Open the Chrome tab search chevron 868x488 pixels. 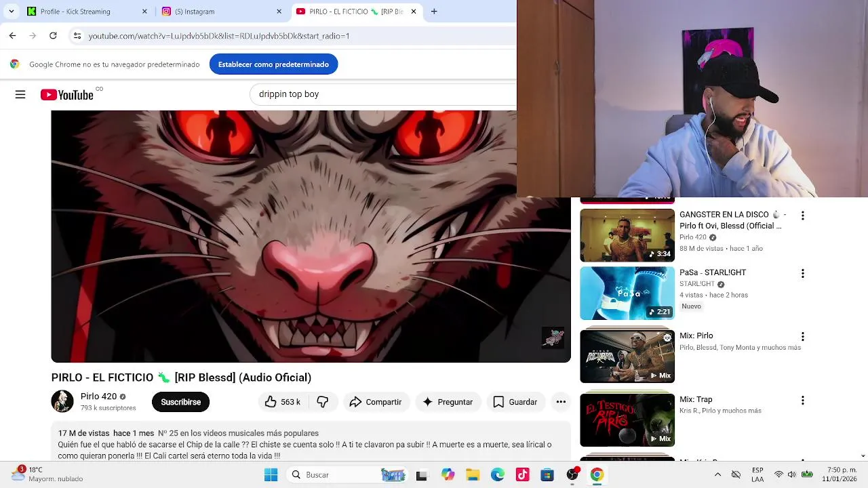tap(11, 12)
